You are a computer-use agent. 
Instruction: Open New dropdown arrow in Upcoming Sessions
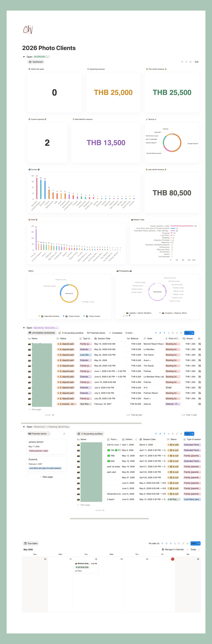pos(193,333)
